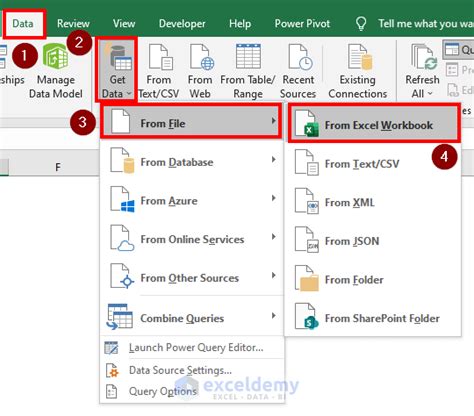Select From Other Sources menu entry
The width and height of the screenshot is (474, 416).
click(x=192, y=278)
